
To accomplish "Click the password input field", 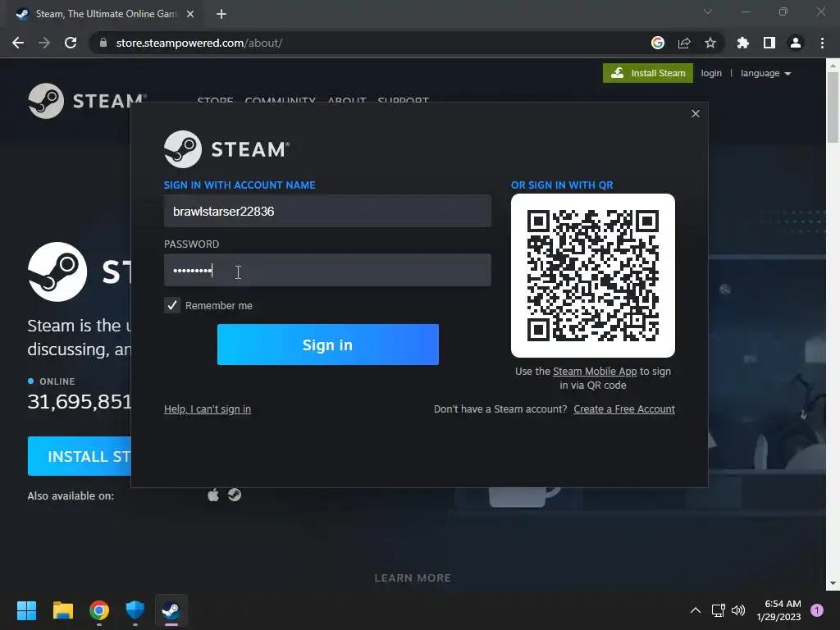I will (x=327, y=270).
